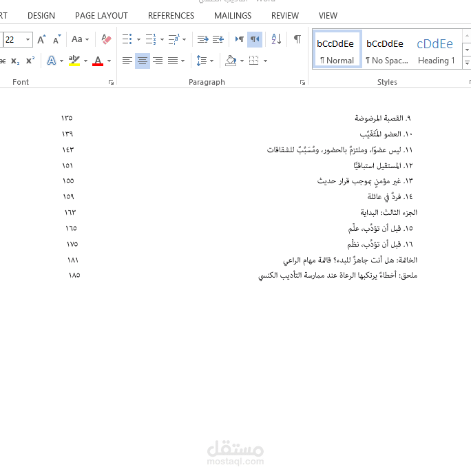Clear all formatting with eraser icon

(x=106, y=39)
